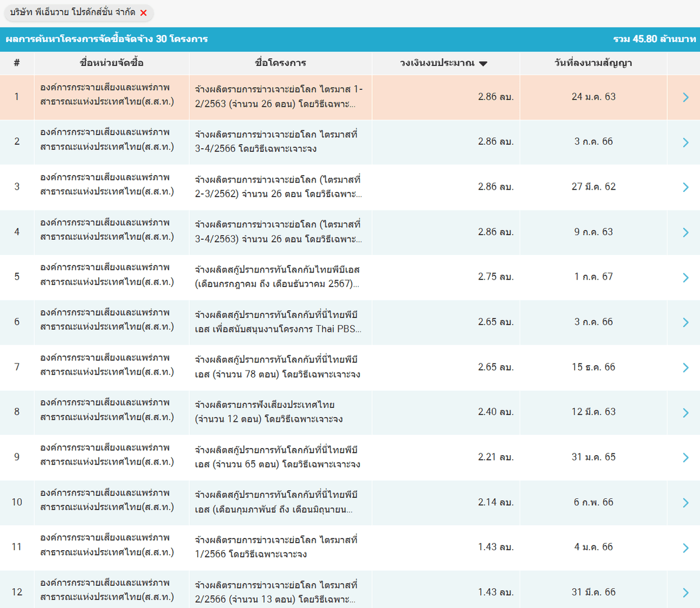Open details chevron for row 4
This screenshot has height=608, width=700.
click(685, 233)
